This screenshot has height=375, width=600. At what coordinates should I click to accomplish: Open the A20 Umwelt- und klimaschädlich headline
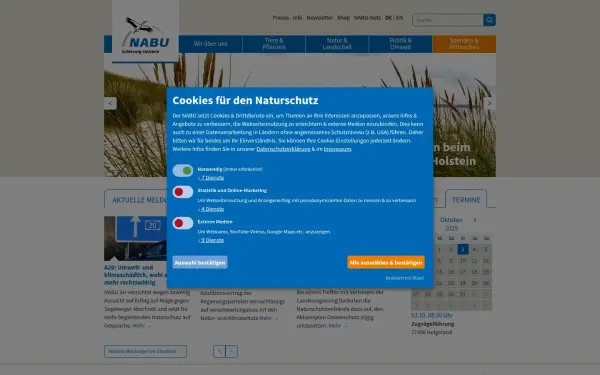[135, 275]
